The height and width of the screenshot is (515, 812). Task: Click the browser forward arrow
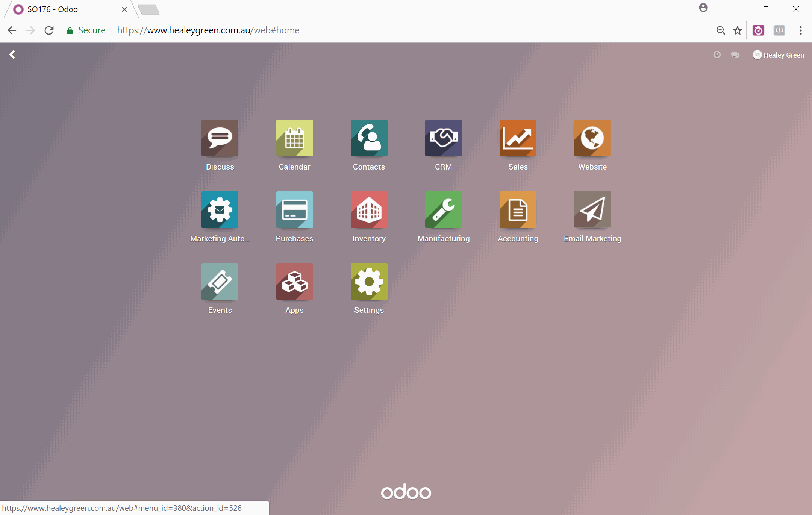click(30, 30)
